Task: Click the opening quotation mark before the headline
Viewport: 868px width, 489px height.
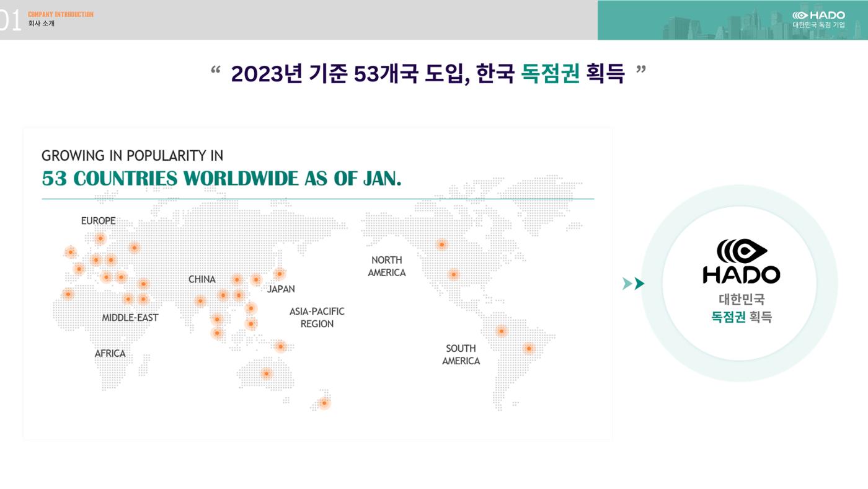Action: 216,70
